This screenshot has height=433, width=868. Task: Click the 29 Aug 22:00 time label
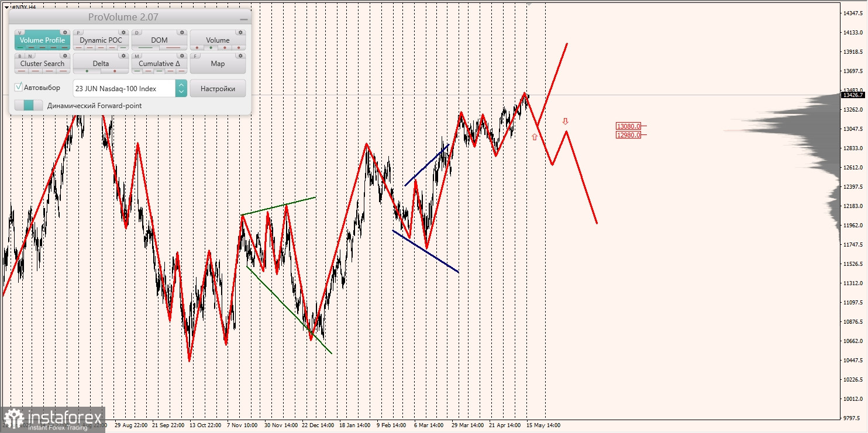(131, 425)
